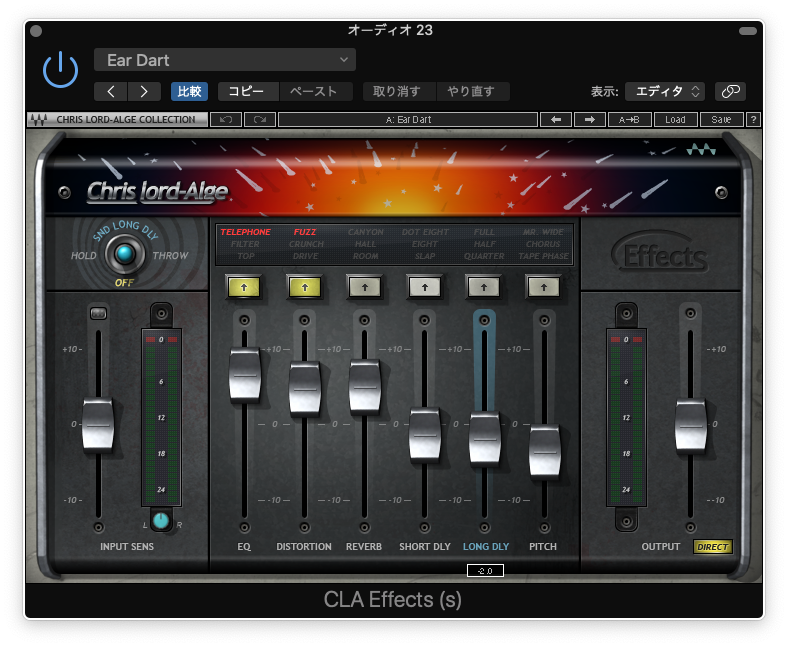Open the Save preset menu
The image size is (788, 647).
click(722, 120)
